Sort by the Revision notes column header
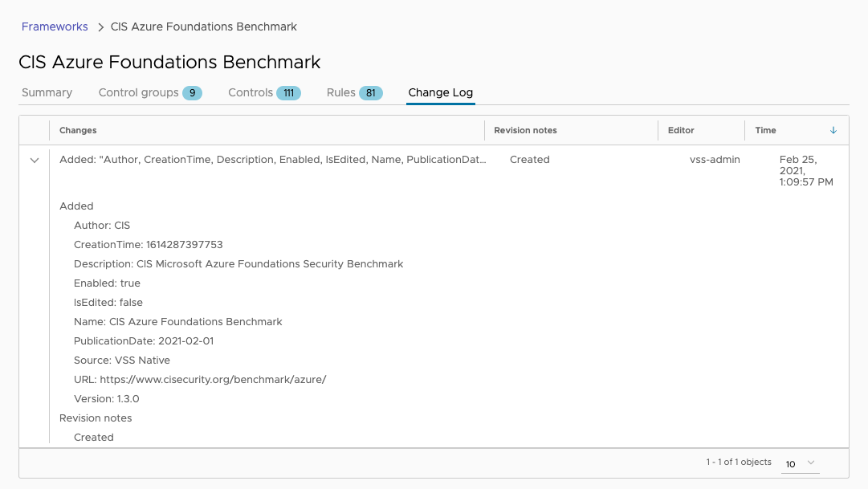This screenshot has height=489, width=868. [x=525, y=130]
